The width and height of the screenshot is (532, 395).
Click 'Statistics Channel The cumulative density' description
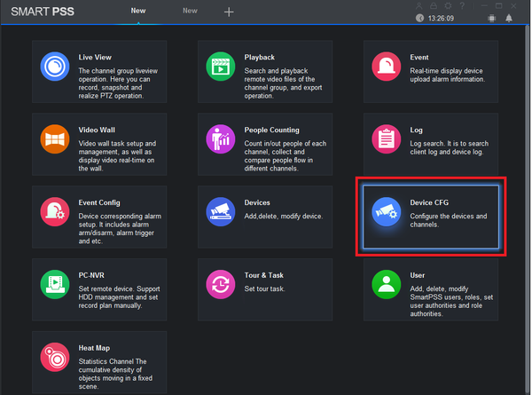pos(115,374)
